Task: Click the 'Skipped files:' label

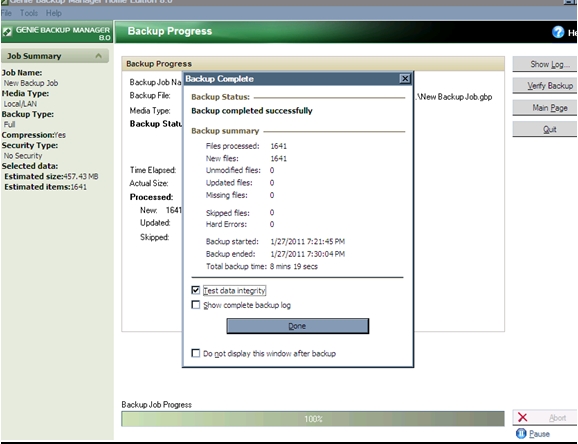Action: coord(227,213)
